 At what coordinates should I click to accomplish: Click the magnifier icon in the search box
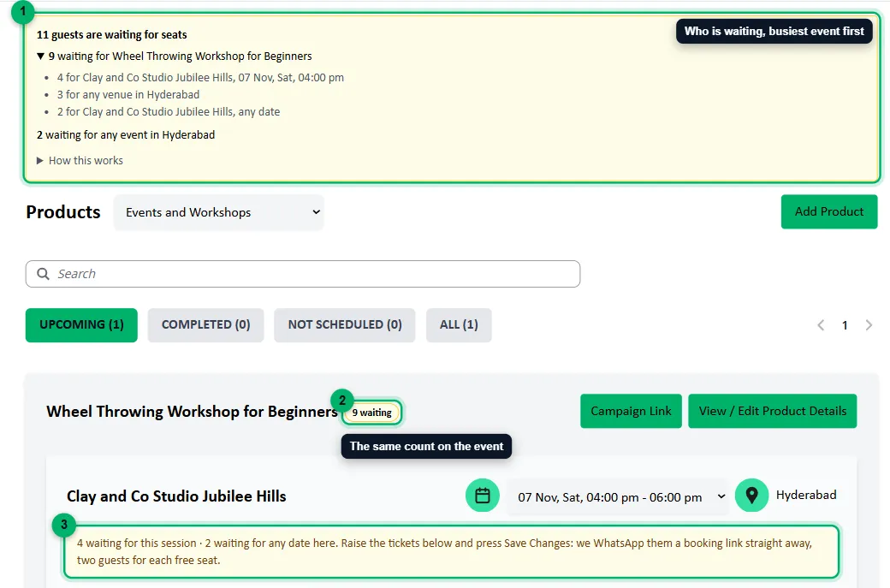43,274
